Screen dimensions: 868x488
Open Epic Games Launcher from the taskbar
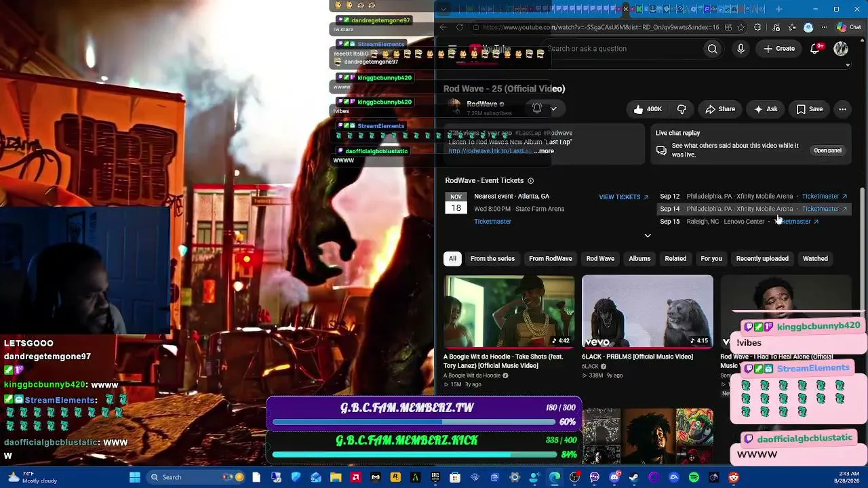(x=435, y=477)
